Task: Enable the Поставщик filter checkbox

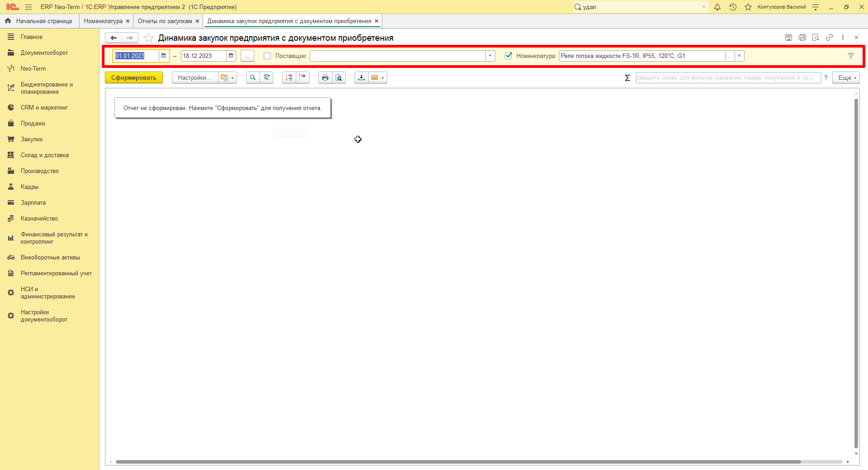Action: coord(267,56)
